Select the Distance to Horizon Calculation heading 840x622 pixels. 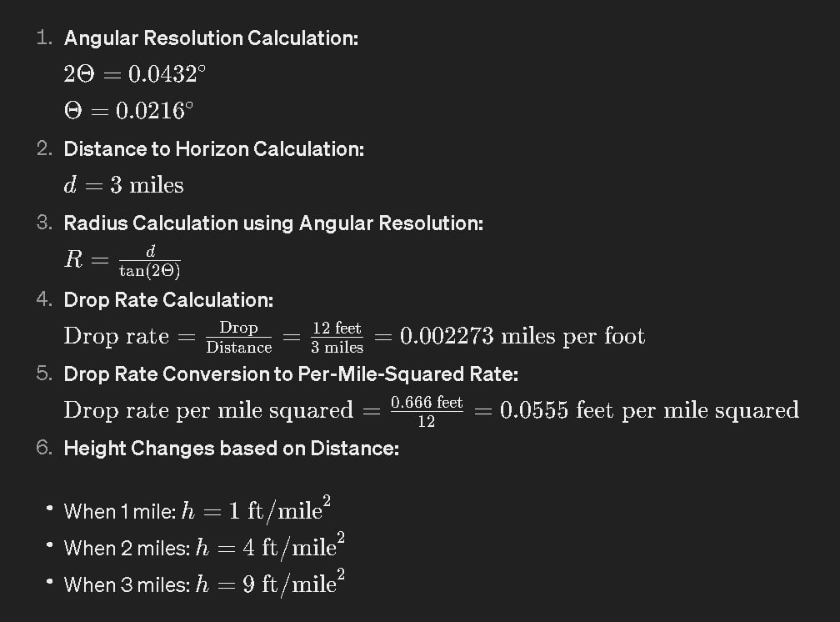213,149
